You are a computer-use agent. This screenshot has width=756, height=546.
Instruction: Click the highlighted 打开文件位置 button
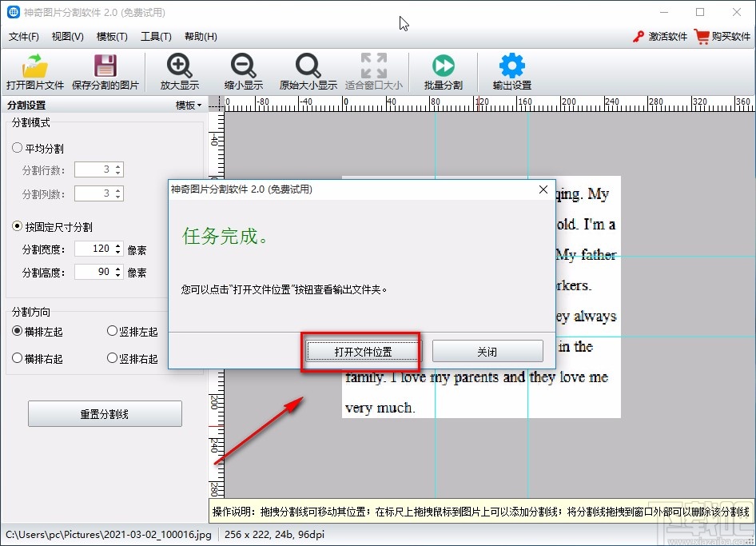point(360,351)
